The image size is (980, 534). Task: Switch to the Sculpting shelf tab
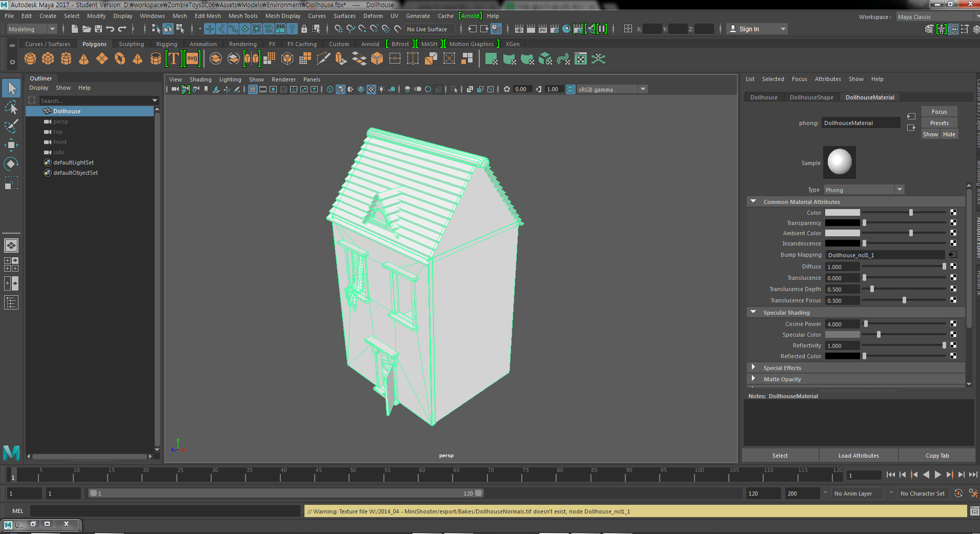tap(131, 44)
